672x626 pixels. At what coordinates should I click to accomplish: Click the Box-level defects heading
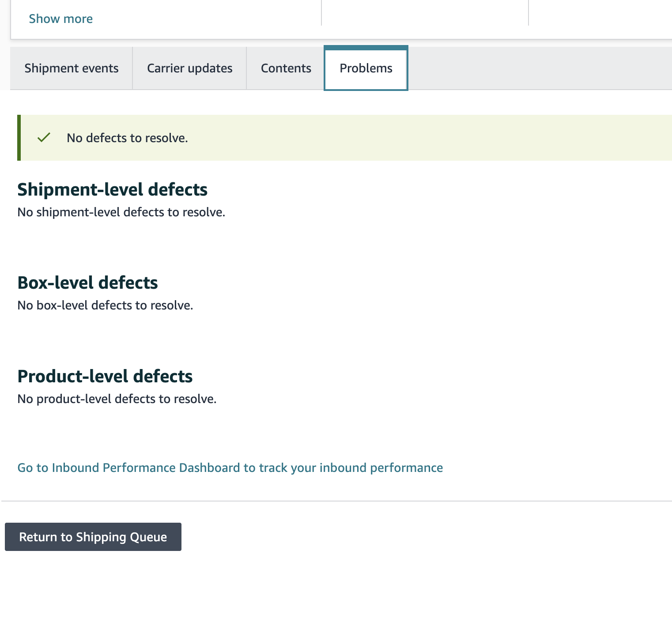tap(88, 283)
